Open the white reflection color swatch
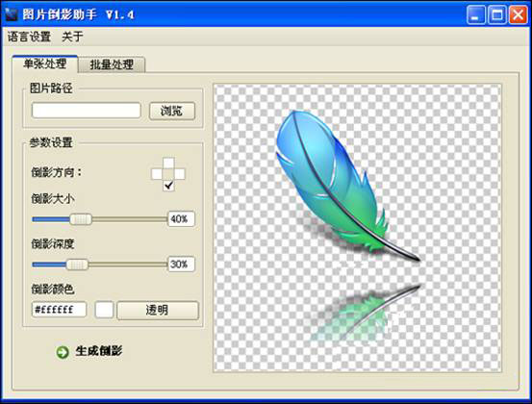This screenshot has height=404, width=532. [104, 310]
